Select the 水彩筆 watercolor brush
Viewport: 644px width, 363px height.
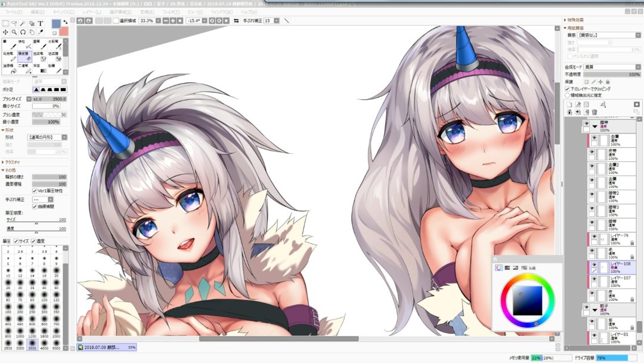pos(55,44)
